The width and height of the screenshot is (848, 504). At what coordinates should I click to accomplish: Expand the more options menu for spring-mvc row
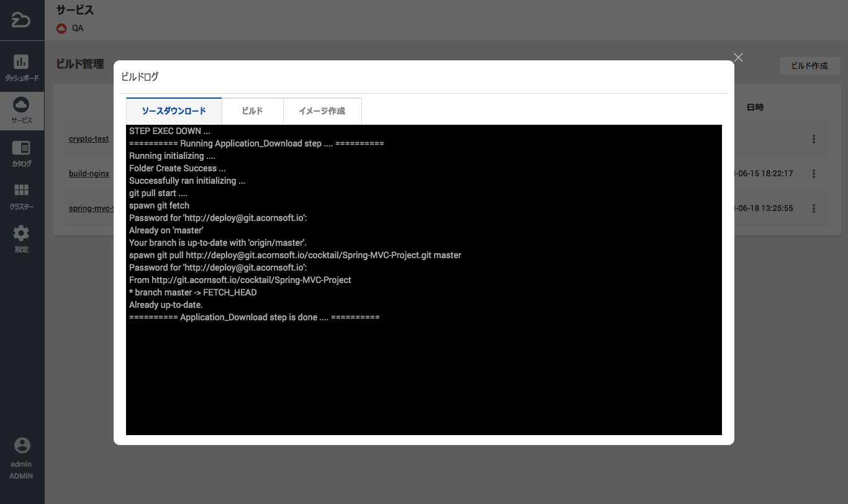click(814, 209)
